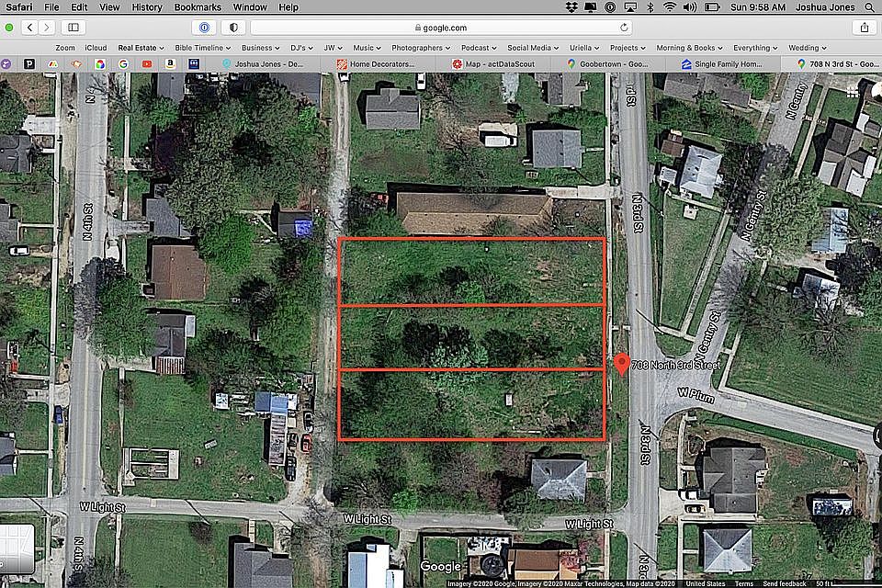Open Spotlight search magnifier
The width and height of the screenshot is (882, 588).
870,7
